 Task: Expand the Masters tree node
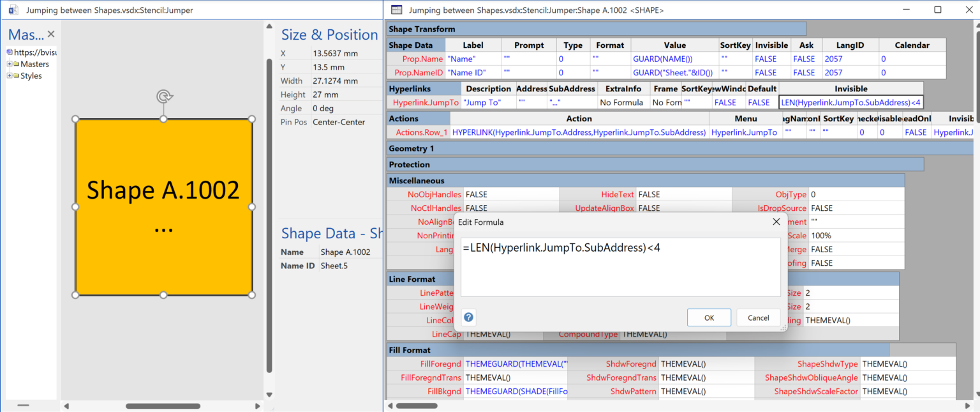9,64
